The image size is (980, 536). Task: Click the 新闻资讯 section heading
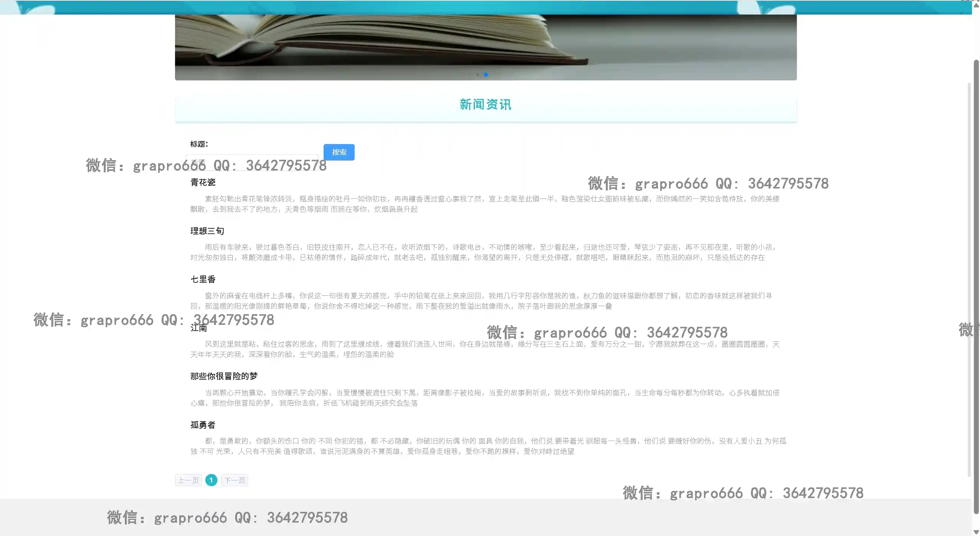pos(486,105)
